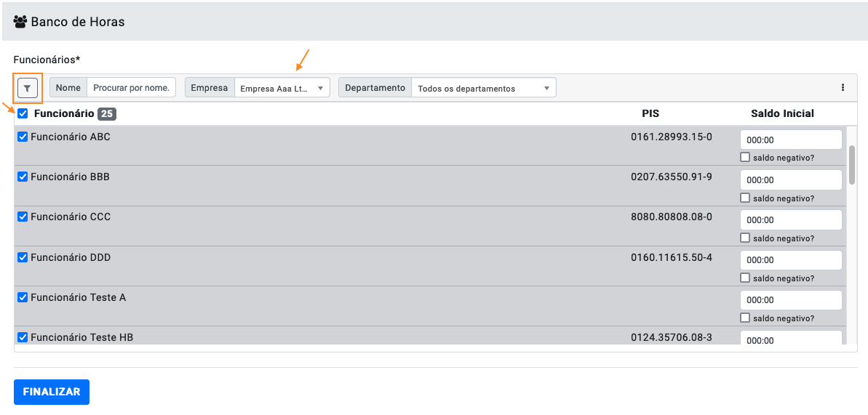Click the Procurar por nome field
Image resolution: width=868 pixels, height=415 pixels.
click(132, 87)
